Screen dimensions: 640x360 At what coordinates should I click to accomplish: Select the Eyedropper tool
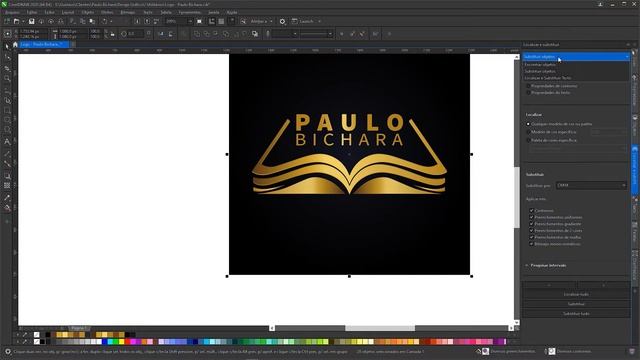coord(7,198)
